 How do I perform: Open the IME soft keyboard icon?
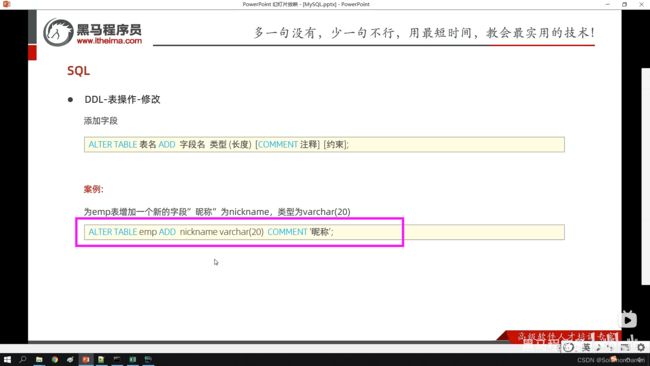(625, 347)
